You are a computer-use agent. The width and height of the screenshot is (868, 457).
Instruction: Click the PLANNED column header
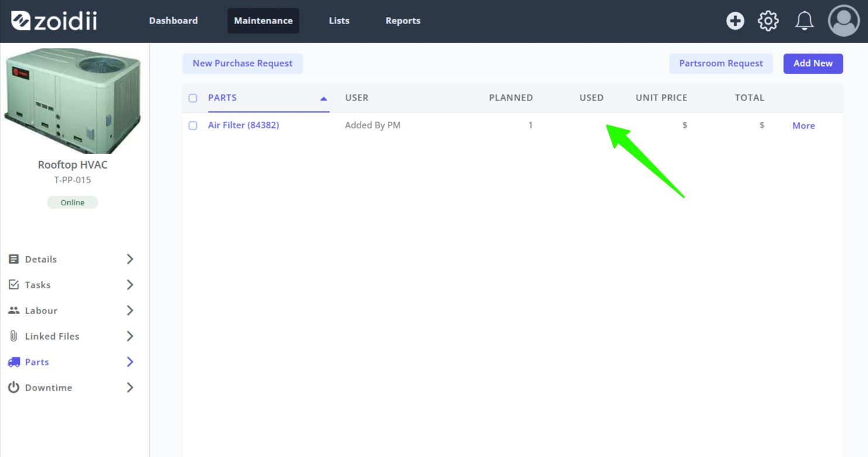pos(511,97)
